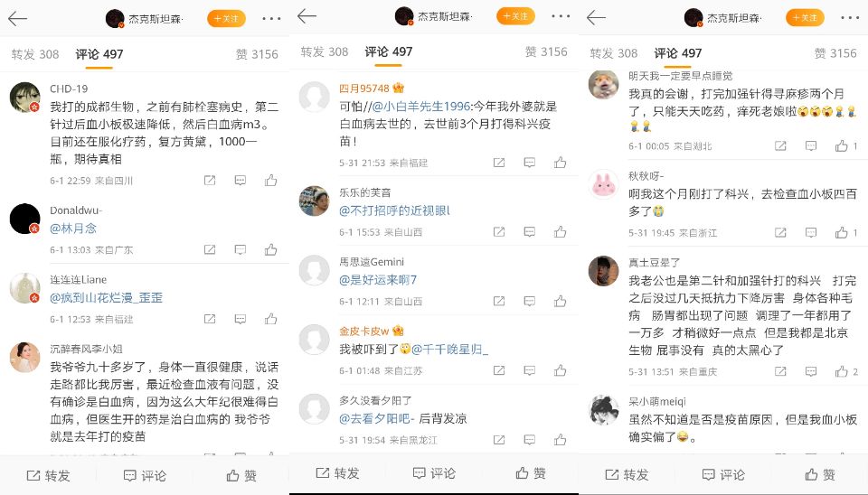
Task: Repost 金皮卡皮w's comment
Action: (499, 370)
